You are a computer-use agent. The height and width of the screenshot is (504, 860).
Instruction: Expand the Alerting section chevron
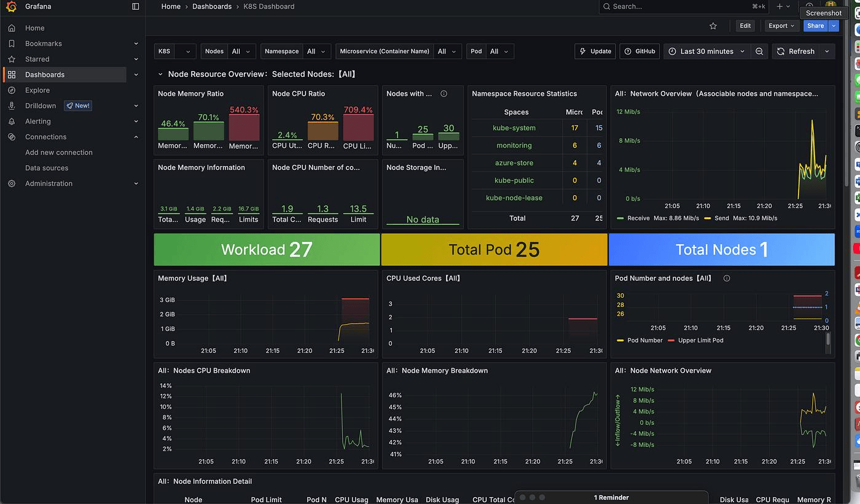[x=136, y=122]
